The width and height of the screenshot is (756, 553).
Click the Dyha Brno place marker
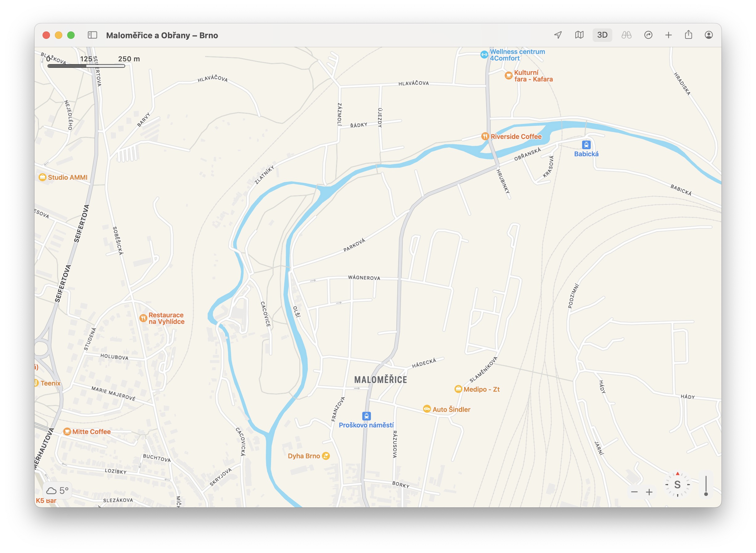[326, 456]
